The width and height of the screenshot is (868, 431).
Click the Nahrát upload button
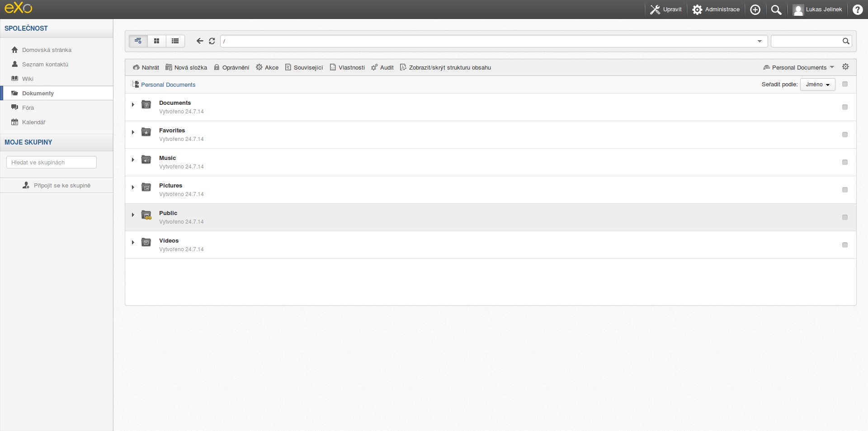coord(146,67)
